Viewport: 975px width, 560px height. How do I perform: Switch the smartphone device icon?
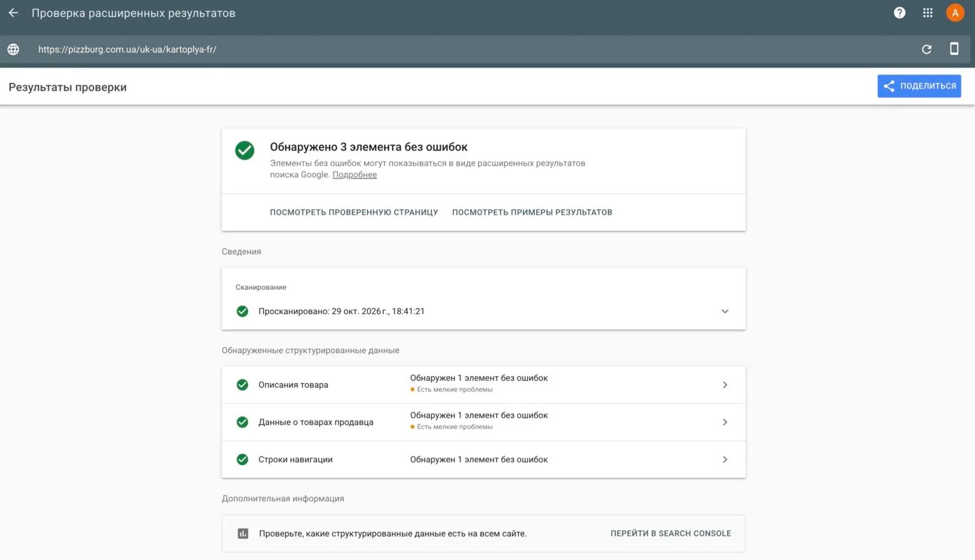coord(954,49)
